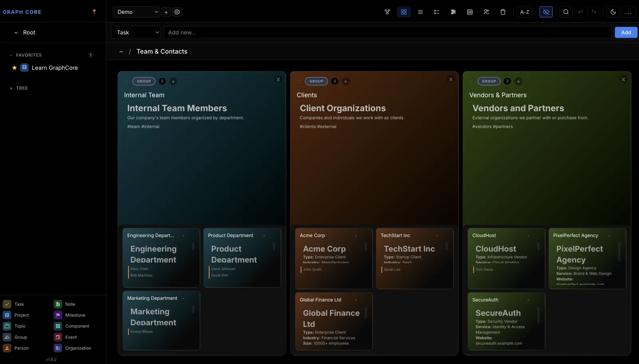The height and width of the screenshot is (364, 639).
Task: Select the Group type in legend
Action: coord(15,337)
